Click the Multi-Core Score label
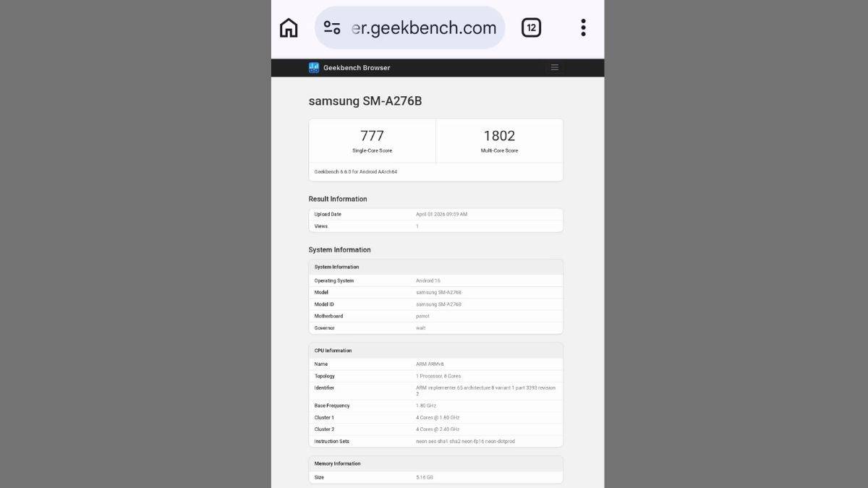This screenshot has height=488, width=868. 500,151
